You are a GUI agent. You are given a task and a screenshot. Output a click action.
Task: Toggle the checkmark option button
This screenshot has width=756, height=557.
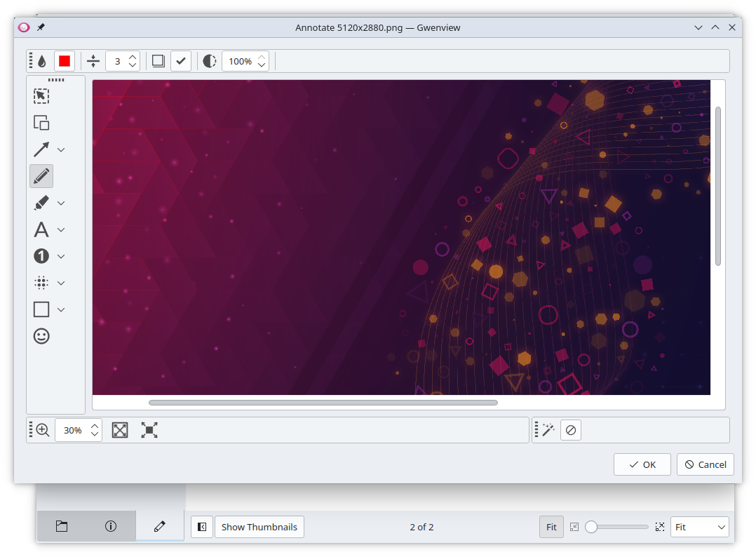click(180, 61)
